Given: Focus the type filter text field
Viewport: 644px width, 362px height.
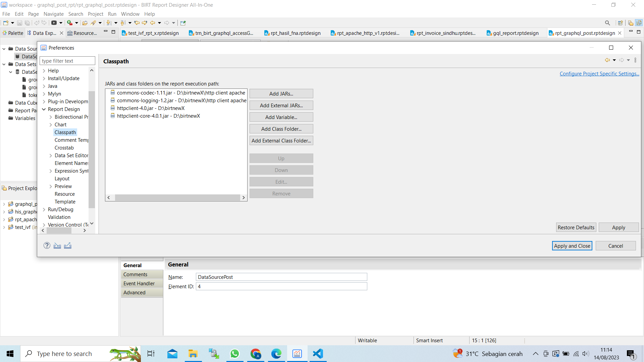Looking at the screenshot, I should point(67,61).
